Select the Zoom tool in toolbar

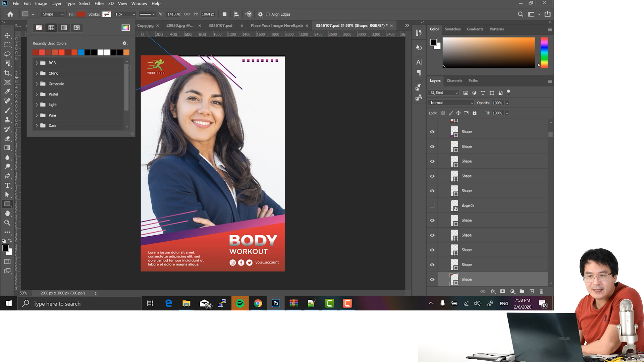tap(7, 223)
